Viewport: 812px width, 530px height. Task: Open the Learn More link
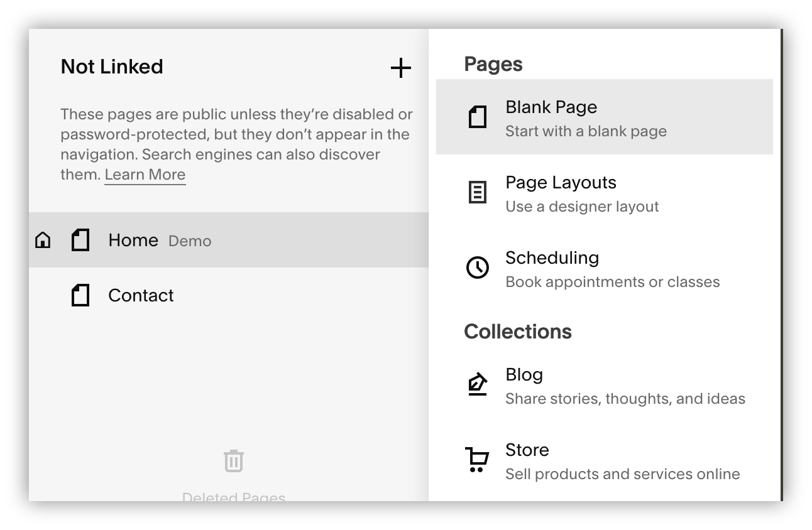click(145, 175)
